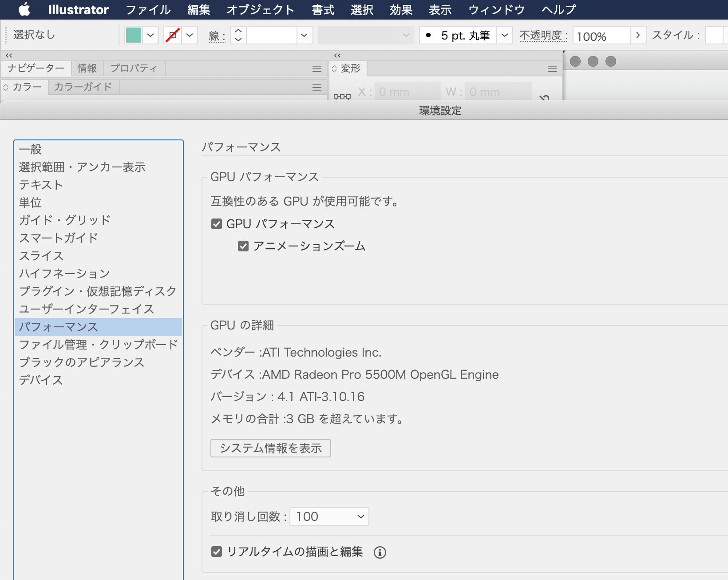Select ガイド・グリッド category
This screenshot has height=580, width=728.
pyautogui.click(x=99, y=220)
